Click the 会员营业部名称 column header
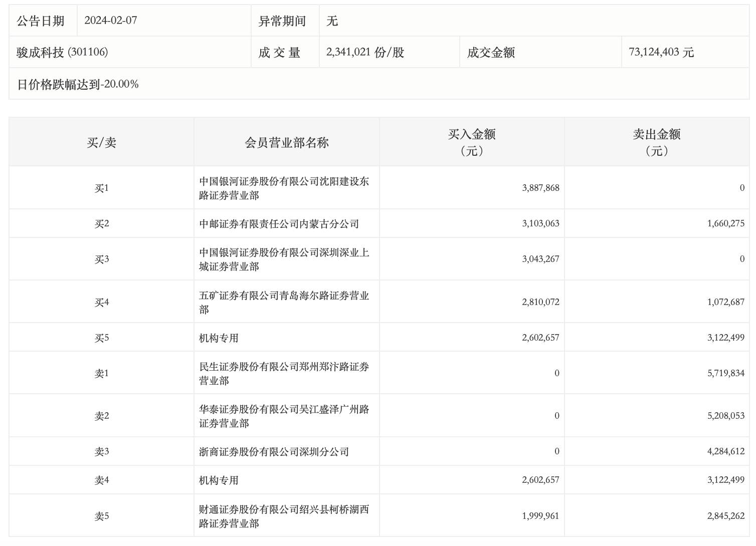The width and height of the screenshot is (756, 546). pos(286,143)
